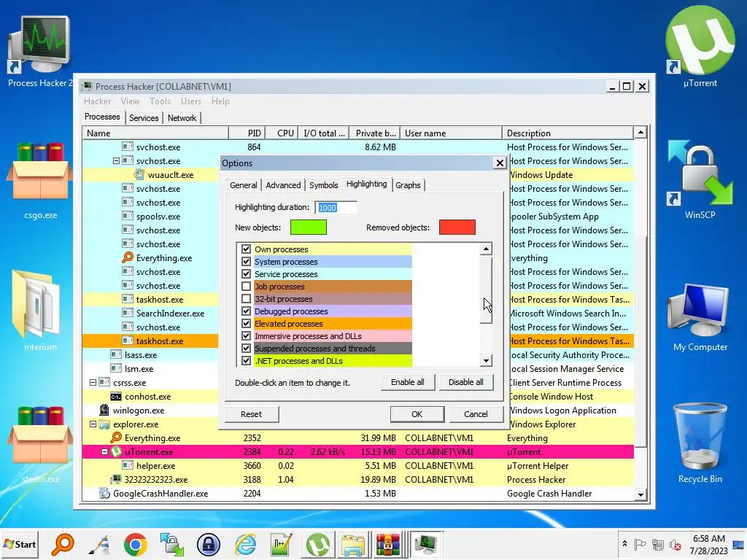
Task: Toggle Own processes highlighting checkbox
Action: (246, 249)
